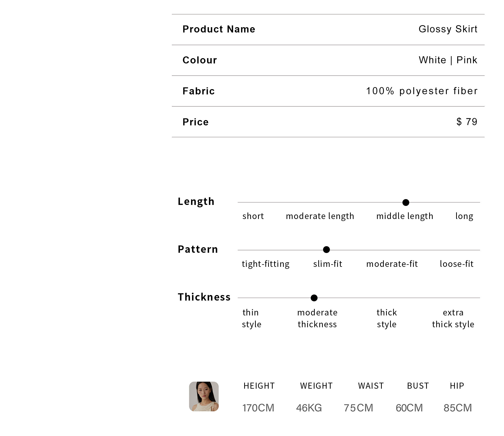The image size is (504, 436).
Task: Click the '$ 79' price value
Action: coord(467,122)
